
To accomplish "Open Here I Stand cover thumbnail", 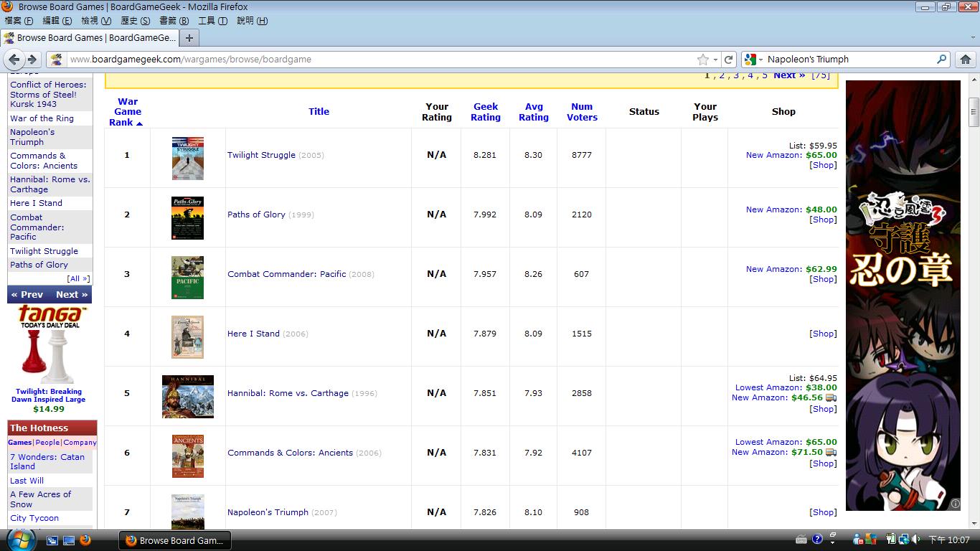I will tap(188, 336).
